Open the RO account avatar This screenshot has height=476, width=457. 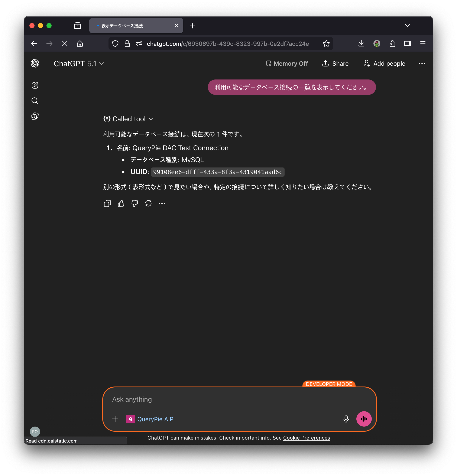(x=35, y=431)
